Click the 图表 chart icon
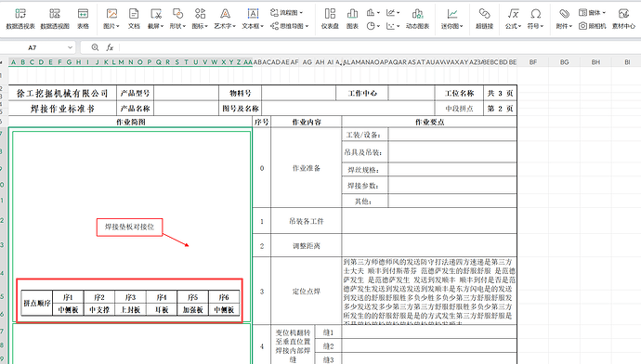 (x=352, y=19)
